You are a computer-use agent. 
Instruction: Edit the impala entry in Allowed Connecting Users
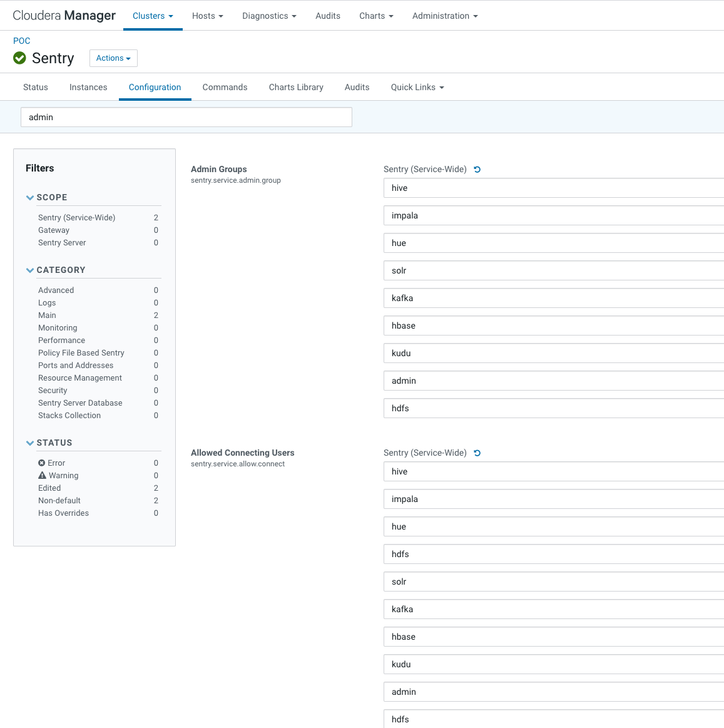(554, 499)
